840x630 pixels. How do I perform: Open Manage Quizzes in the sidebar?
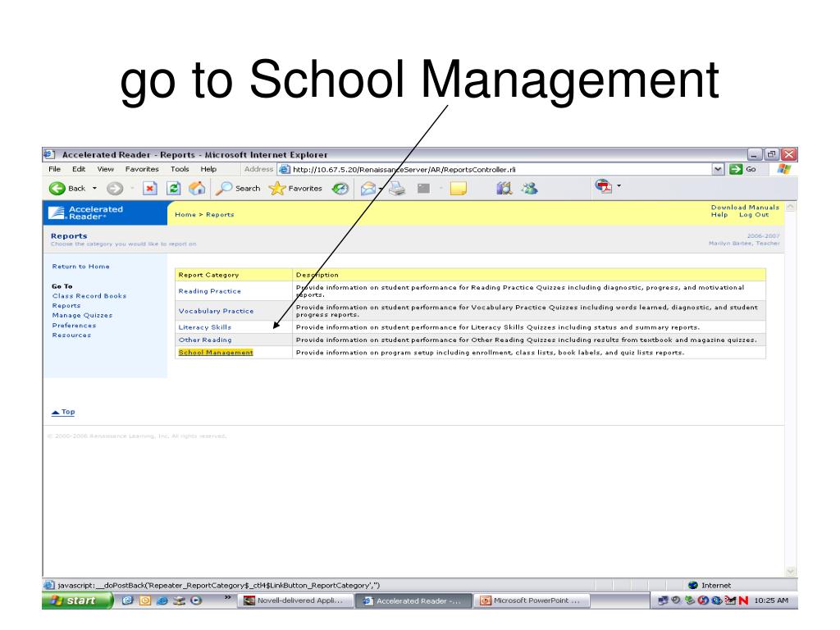[83, 316]
